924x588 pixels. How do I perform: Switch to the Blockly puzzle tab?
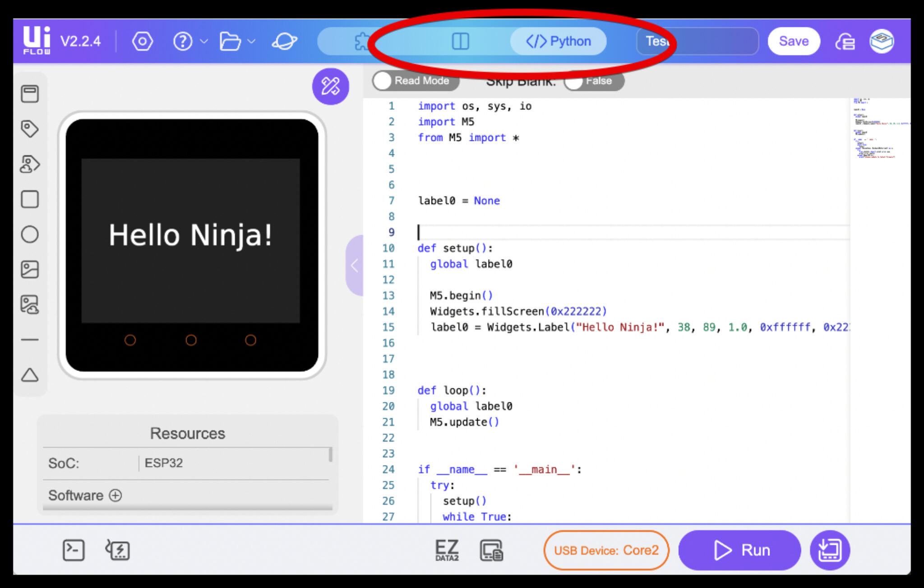(362, 41)
